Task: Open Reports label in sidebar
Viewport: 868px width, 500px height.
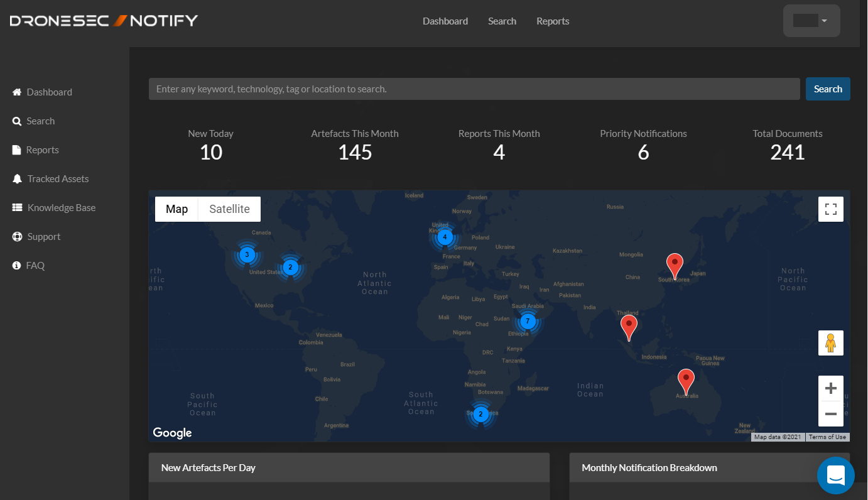Action: pyautogui.click(x=43, y=150)
